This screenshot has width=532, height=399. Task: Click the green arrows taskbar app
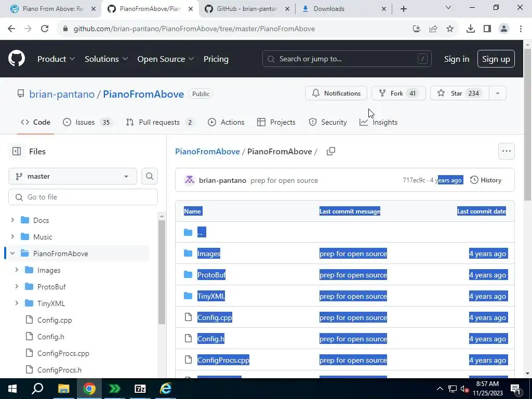[x=115, y=389]
